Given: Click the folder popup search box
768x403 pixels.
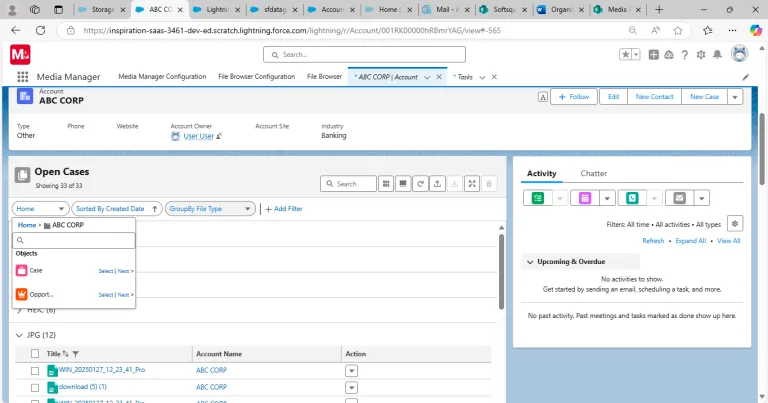Looking at the screenshot, I should coord(74,240).
